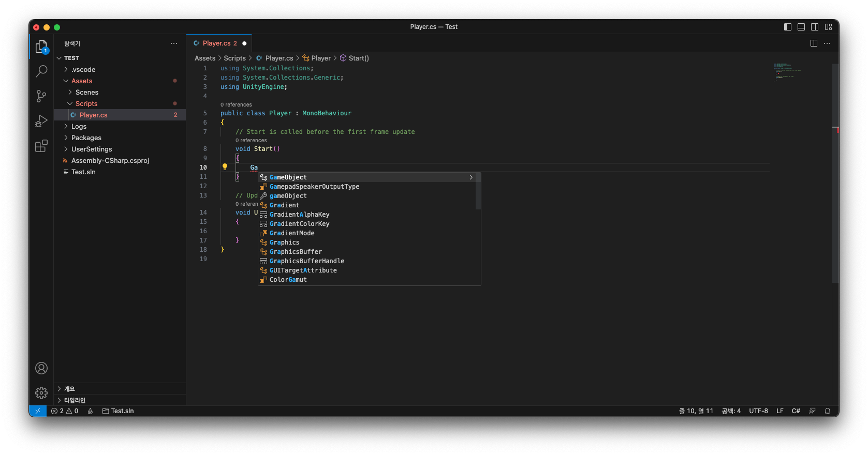Screen dimensions: 868x455
Task: Expand the 개요 outline section
Action: (120, 389)
